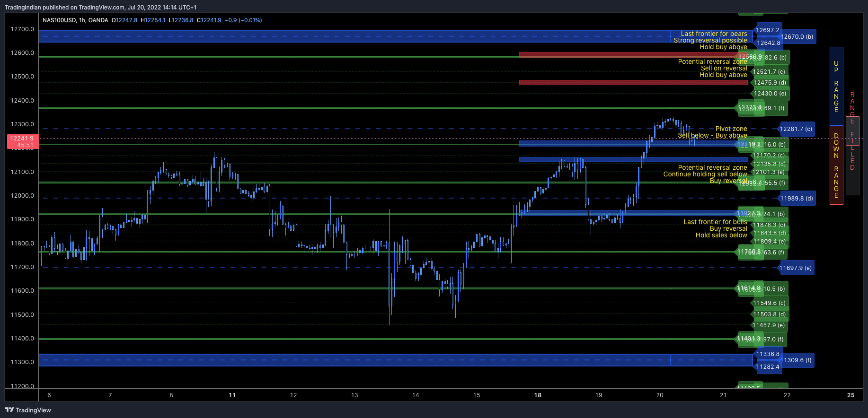This screenshot has height=418, width=868.
Task: Click the UP RANGE vertical box
Action: [836, 87]
